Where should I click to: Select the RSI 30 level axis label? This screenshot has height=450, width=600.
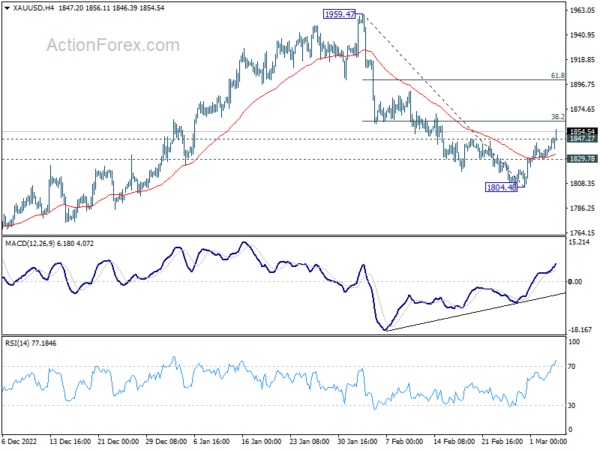(x=572, y=406)
